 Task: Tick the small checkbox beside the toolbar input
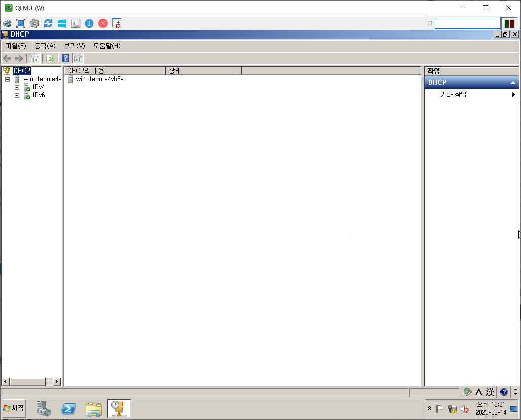tap(430, 23)
